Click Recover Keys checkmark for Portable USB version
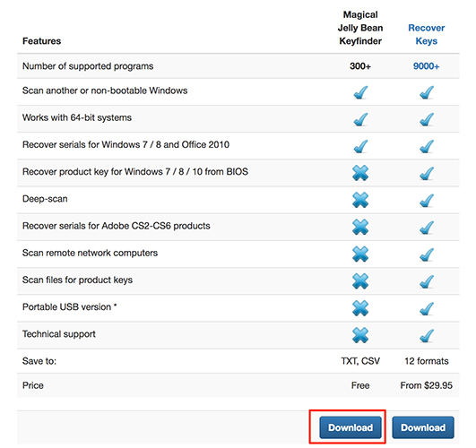The width and height of the screenshot is (476, 448). coord(427,309)
